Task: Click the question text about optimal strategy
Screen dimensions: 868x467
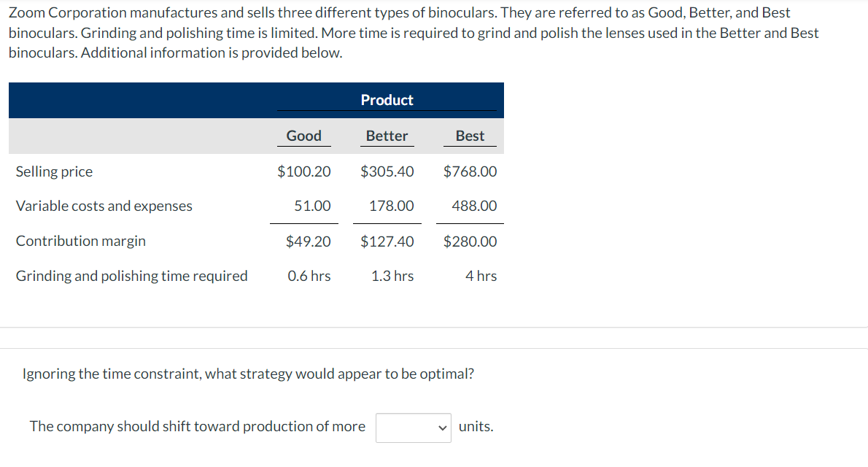Action: pos(248,374)
